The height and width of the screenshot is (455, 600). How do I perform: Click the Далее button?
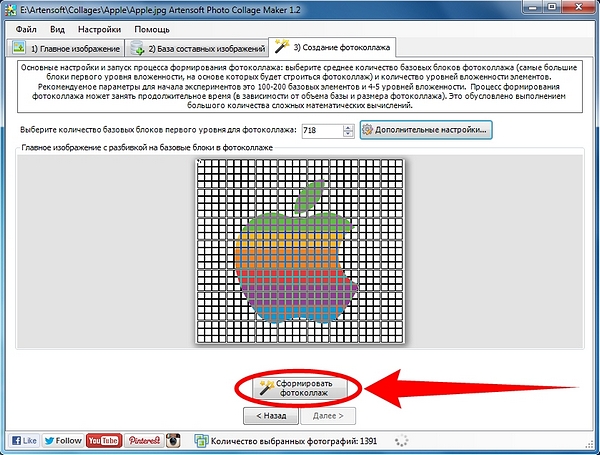328,416
